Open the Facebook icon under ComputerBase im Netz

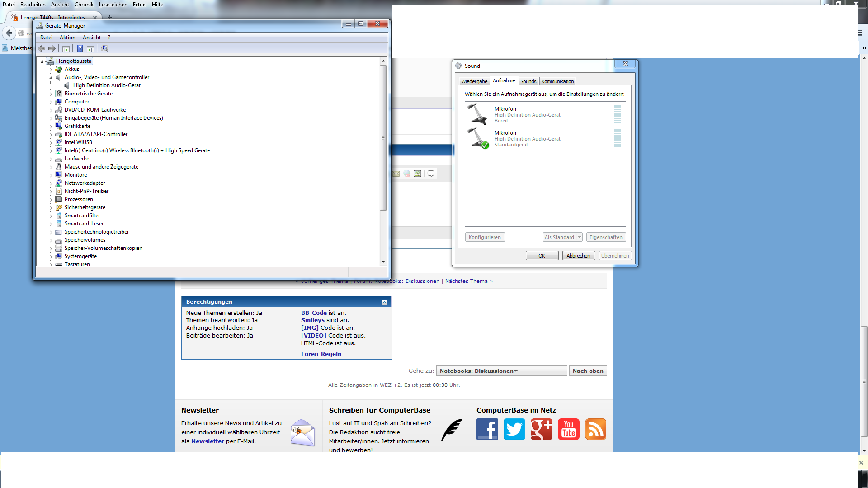click(x=487, y=429)
